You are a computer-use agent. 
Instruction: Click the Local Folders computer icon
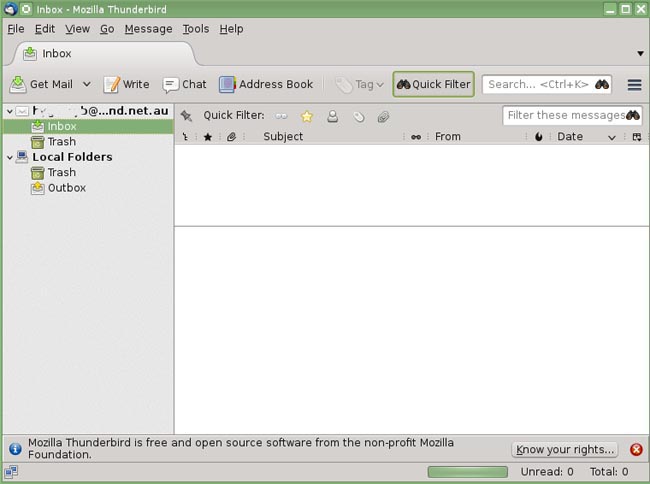(22, 157)
